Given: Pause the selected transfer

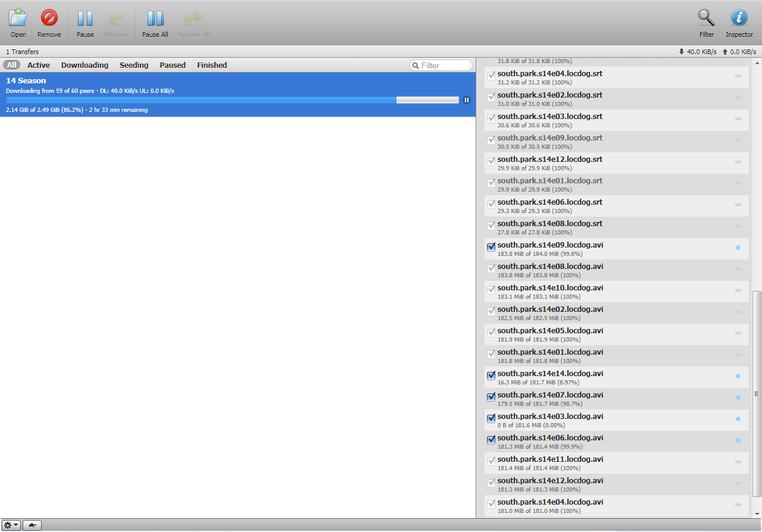Looking at the screenshot, I should coord(85,23).
